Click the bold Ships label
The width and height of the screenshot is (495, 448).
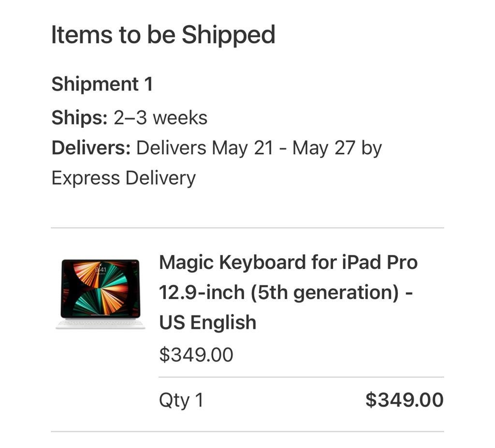[79, 118]
